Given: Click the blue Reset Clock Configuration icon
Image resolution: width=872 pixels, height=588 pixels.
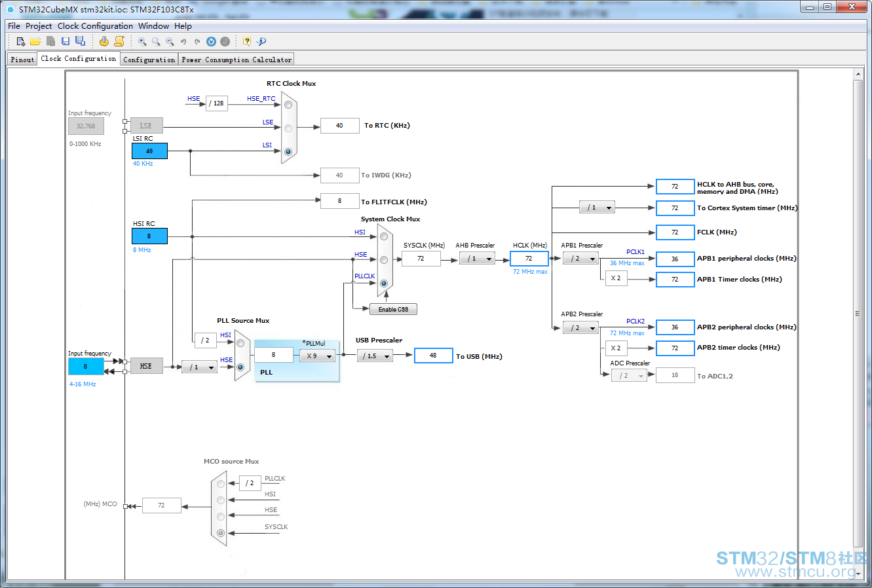Looking at the screenshot, I should (x=211, y=41).
